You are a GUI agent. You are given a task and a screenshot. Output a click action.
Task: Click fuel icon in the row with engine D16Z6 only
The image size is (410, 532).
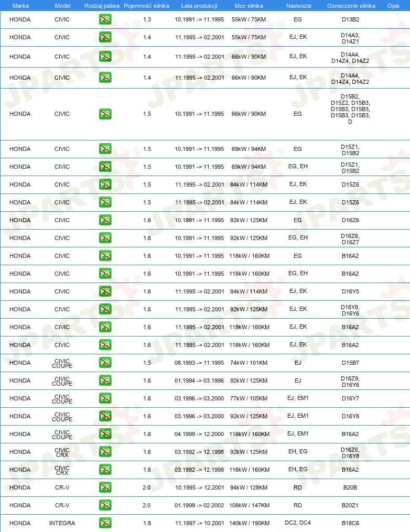tap(105, 220)
